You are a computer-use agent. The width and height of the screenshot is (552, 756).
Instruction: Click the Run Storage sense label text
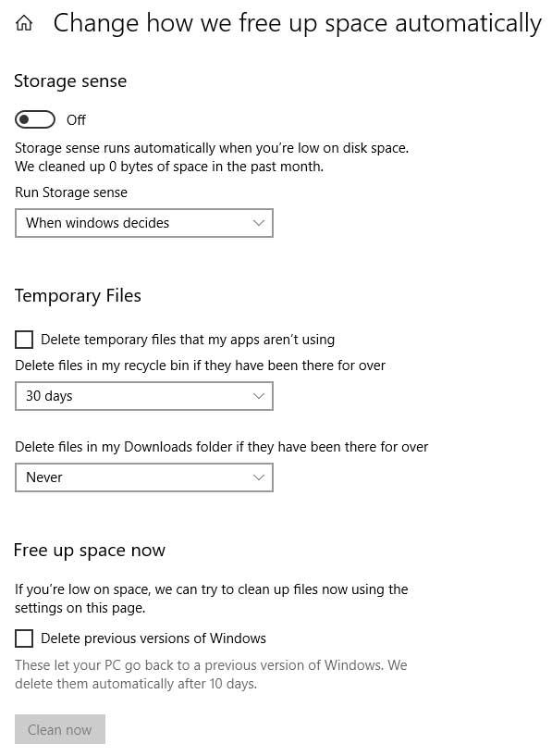[71, 192]
